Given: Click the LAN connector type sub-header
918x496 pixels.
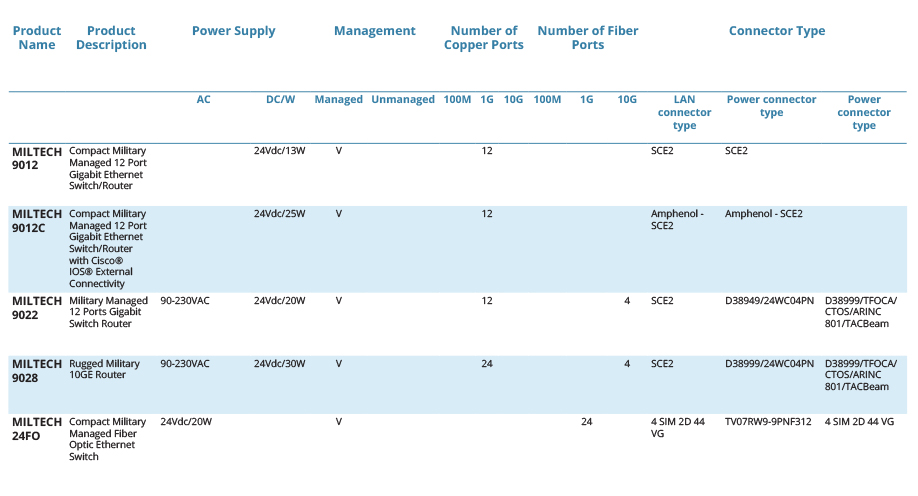Looking at the screenshot, I should [684, 112].
